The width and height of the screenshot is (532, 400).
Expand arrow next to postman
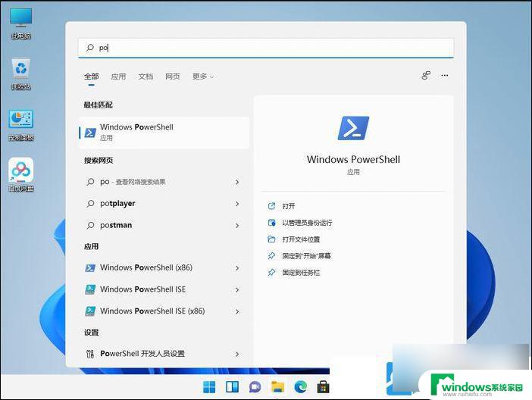tap(237, 226)
